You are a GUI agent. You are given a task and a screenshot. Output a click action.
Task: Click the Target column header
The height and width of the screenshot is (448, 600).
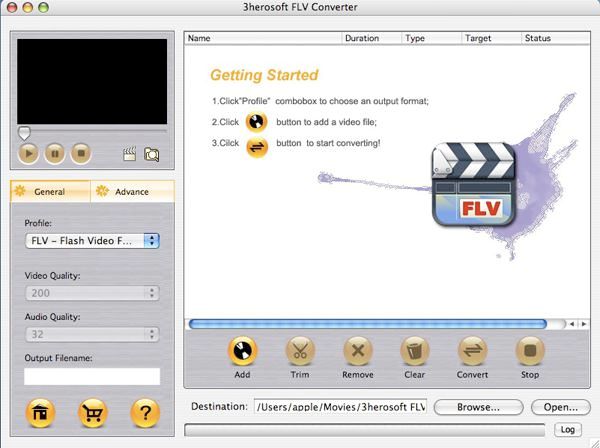coord(491,38)
